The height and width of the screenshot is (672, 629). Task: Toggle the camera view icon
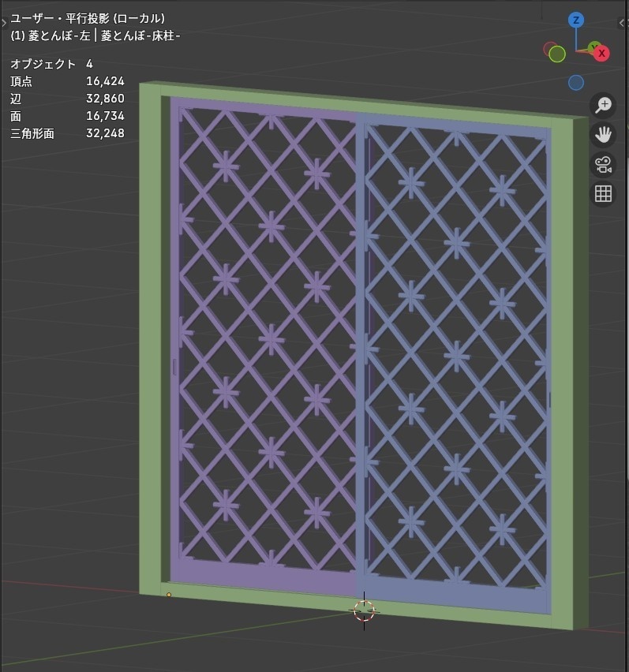[x=603, y=165]
